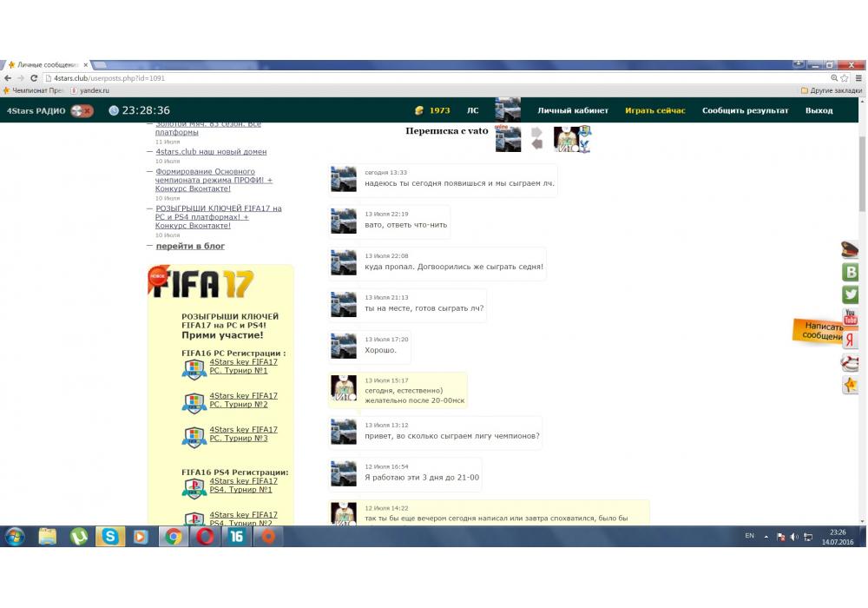Bookmark page with the address bar star
The height and width of the screenshot is (608, 868).
844,78
